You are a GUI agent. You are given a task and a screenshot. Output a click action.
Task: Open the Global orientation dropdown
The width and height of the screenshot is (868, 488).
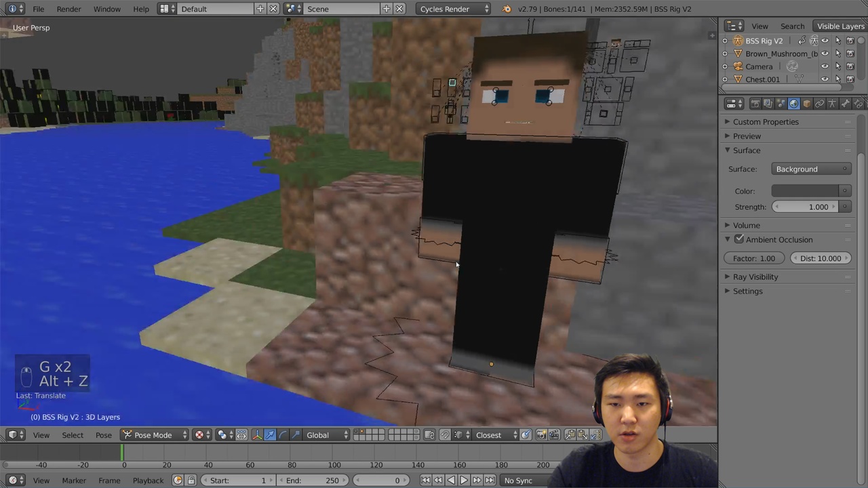(x=326, y=435)
